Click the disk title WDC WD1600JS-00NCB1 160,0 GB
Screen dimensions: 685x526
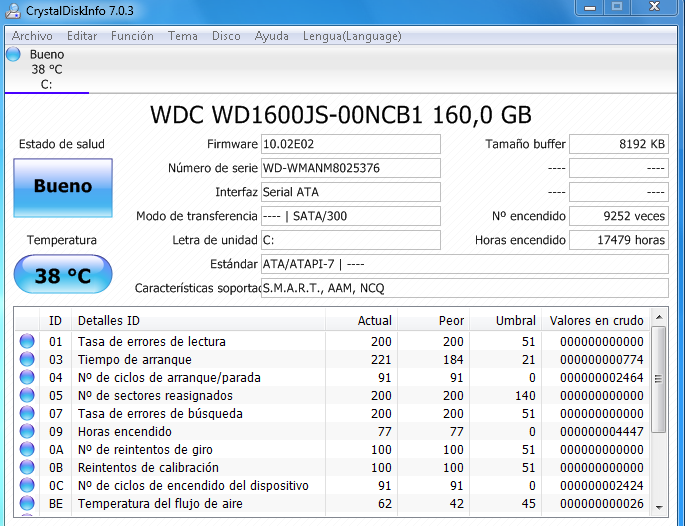point(341,115)
